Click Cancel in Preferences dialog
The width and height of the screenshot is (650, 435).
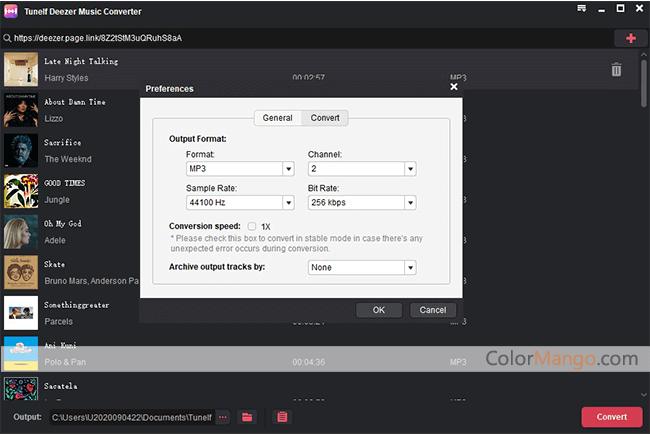click(x=433, y=310)
